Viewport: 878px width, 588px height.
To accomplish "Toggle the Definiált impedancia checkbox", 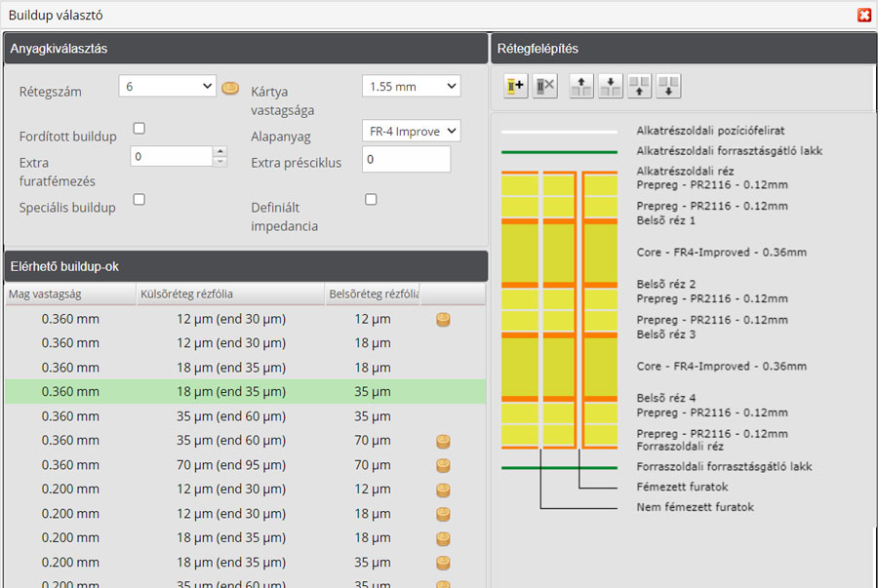I will point(371,200).
